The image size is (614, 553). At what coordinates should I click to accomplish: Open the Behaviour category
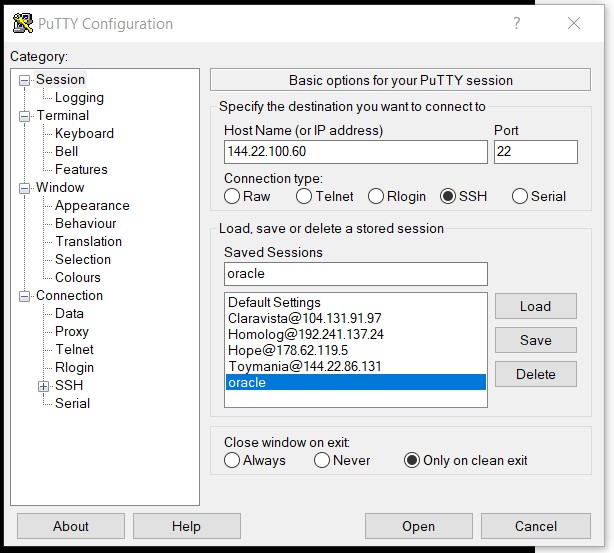85,224
